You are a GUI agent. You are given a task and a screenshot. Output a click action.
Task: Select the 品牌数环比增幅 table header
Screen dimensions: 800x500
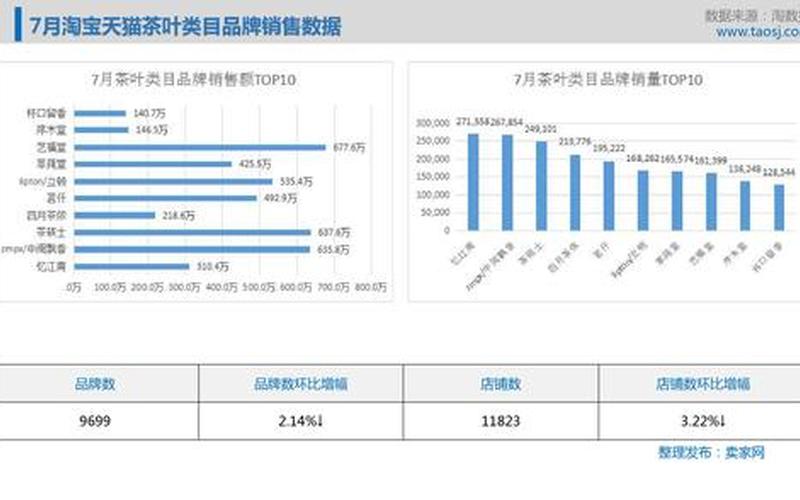tap(301, 384)
